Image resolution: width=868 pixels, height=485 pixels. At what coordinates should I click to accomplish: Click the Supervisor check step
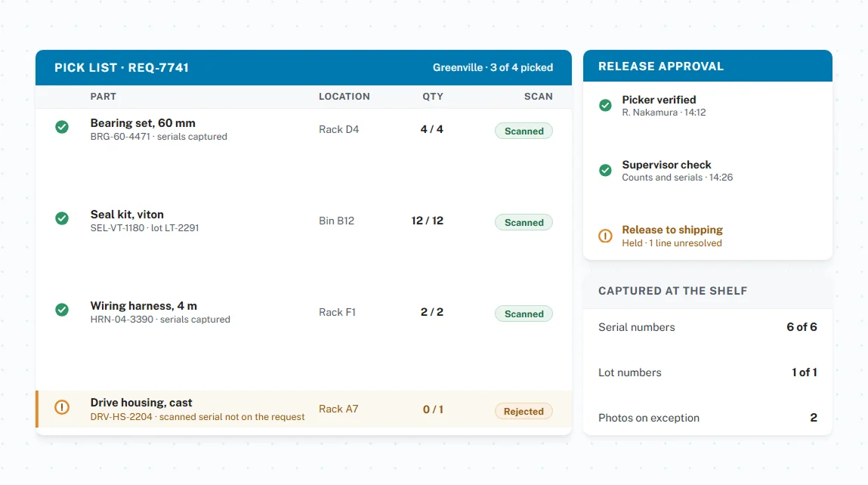point(666,165)
